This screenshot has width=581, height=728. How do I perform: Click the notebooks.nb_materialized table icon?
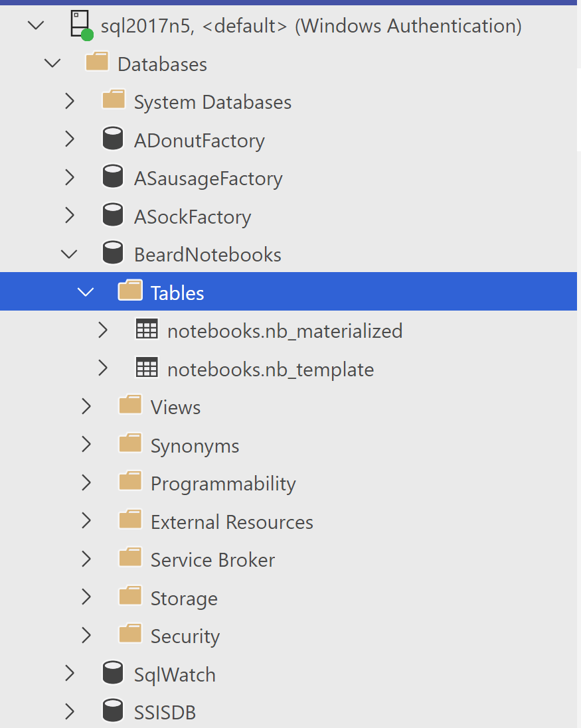click(x=146, y=330)
